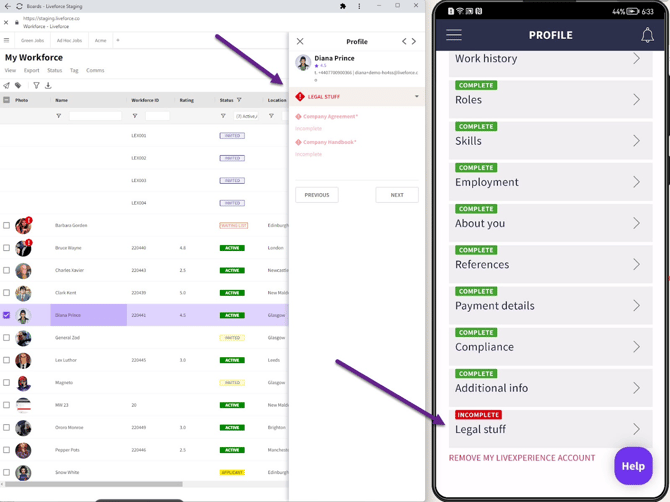
Task: Open the browser extensions puzzle icon
Action: pos(343,6)
